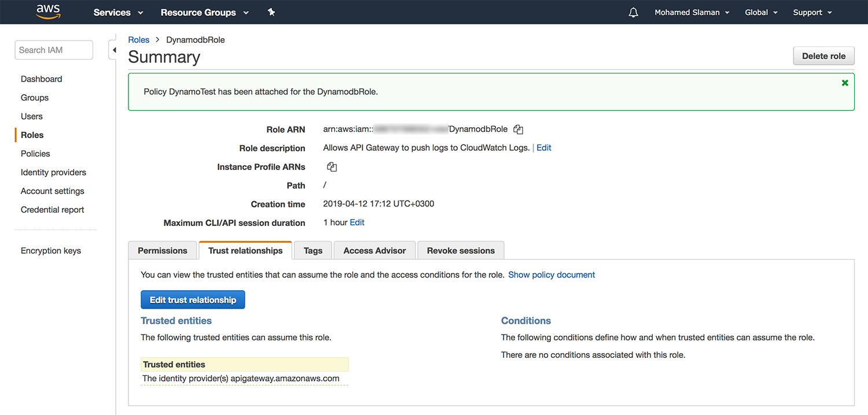Screen dimensions: 868x415
Task: Open Dashboard in the sidebar
Action: (x=42, y=79)
